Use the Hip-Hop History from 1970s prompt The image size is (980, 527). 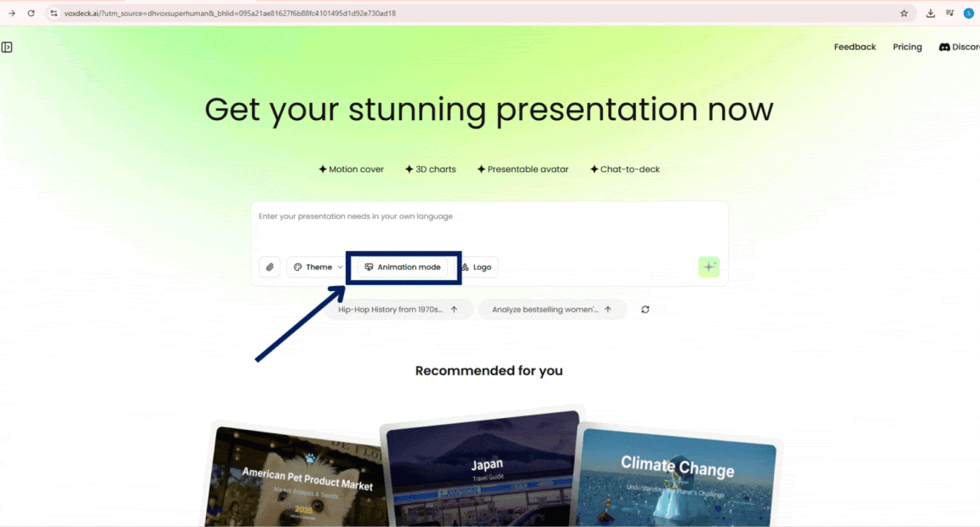[398, 309]
